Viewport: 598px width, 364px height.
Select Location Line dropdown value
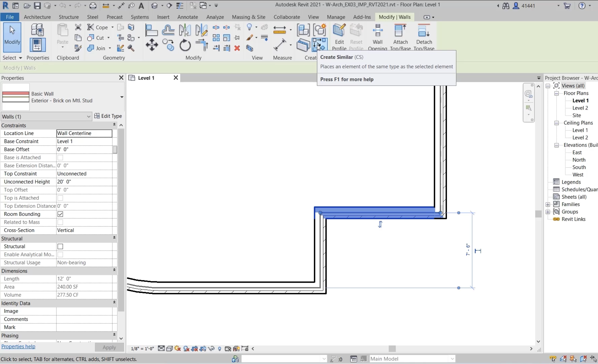pos(84,133)
